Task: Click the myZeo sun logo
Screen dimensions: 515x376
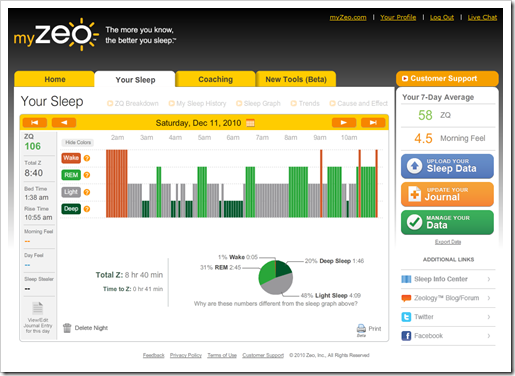Action: pyautogui.click(x=56, y=35)
